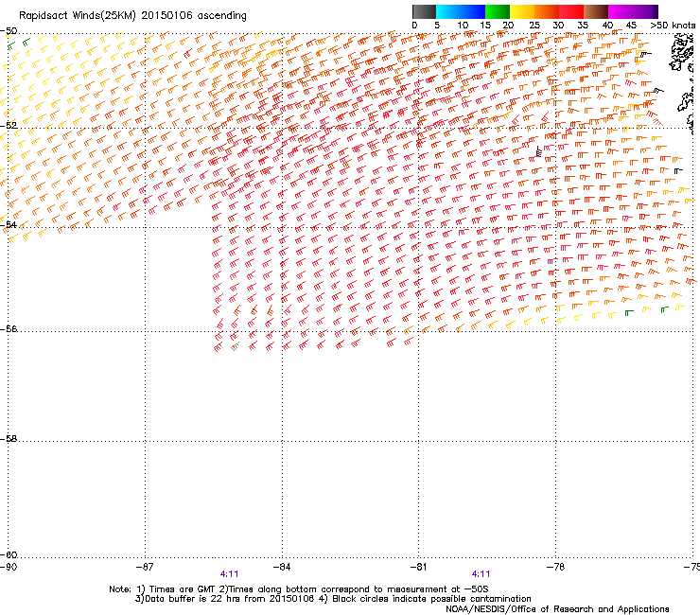Pick the brown 35-40 knots legend segment
Screen dimensions: 700x615
coord(596,11)
